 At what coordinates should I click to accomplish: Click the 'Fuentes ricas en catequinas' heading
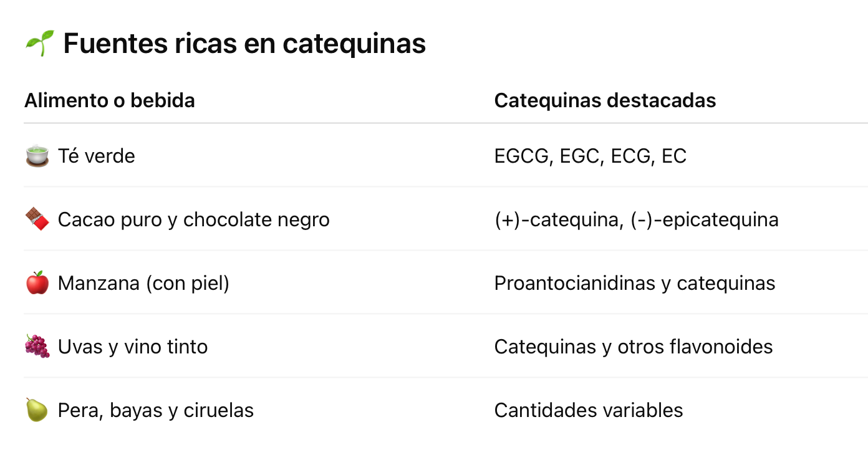(x=244, y=44)
